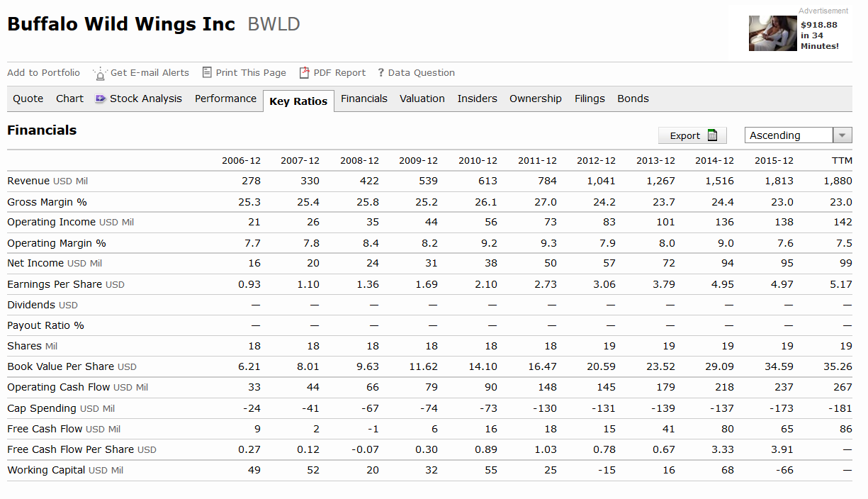Open the Ascending sort order dropdown

click(x=842, y=135)
